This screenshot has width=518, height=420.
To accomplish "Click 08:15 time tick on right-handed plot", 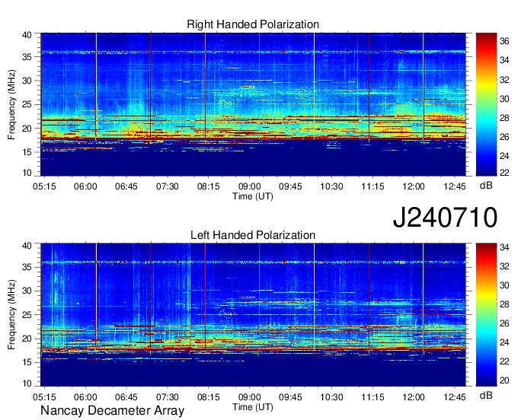I will coord(209,186).
